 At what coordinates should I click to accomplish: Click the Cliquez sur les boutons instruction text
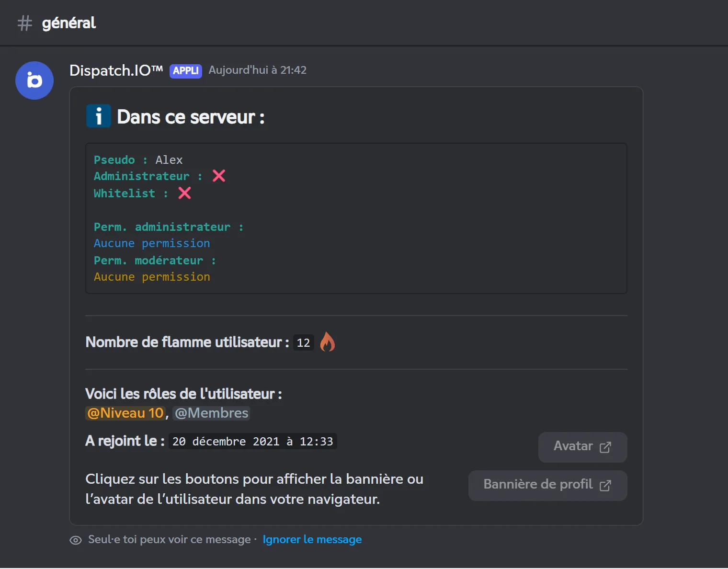click(254, 489)
